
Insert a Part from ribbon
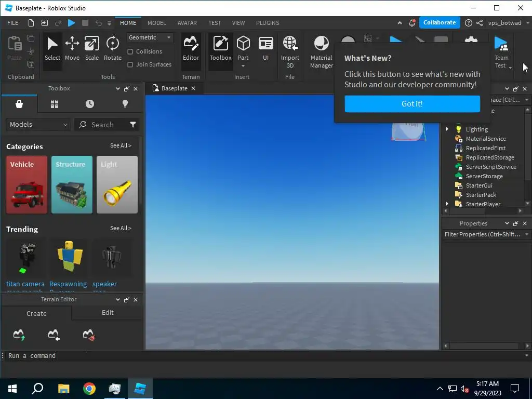pyautogui.click(x=243, y=51)
